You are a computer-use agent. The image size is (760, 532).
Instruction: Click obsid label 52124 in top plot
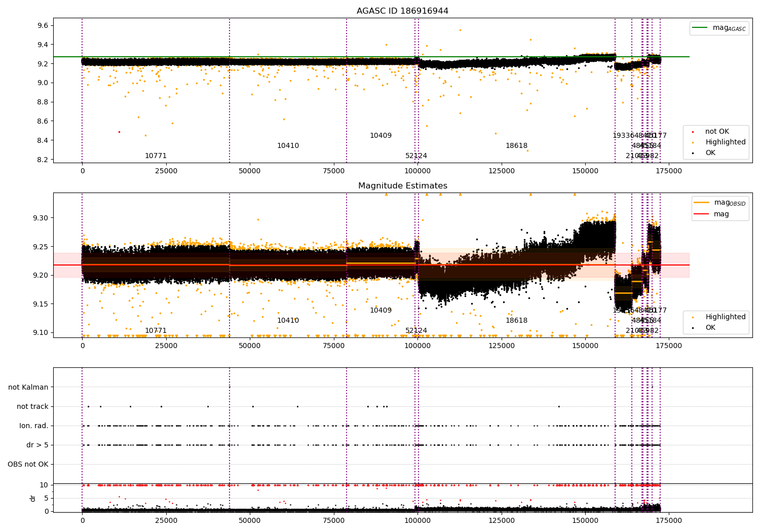click(x=416, y=156)
